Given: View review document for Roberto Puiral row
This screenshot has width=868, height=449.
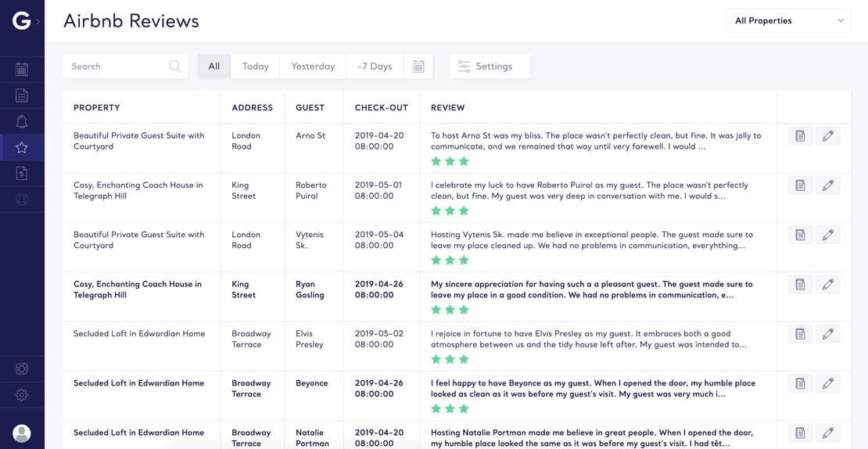Looking at the screenshot, I should tap(801, 185).
